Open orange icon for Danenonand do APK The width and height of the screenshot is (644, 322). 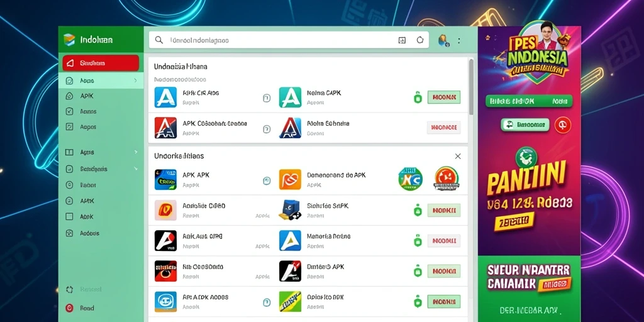[290, 179]
